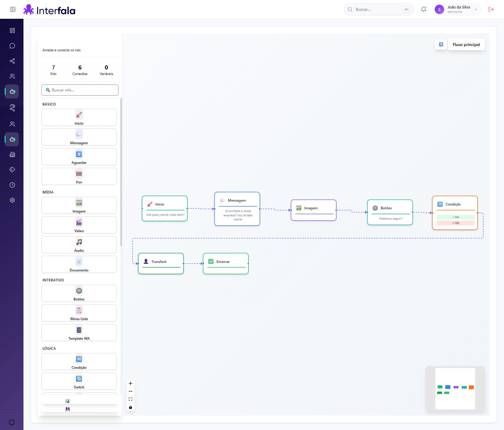The width and height of the screenshot is (504, 430).
Task: Toggle the theme circle at sidebar bottom
Action: pos(12,422)
